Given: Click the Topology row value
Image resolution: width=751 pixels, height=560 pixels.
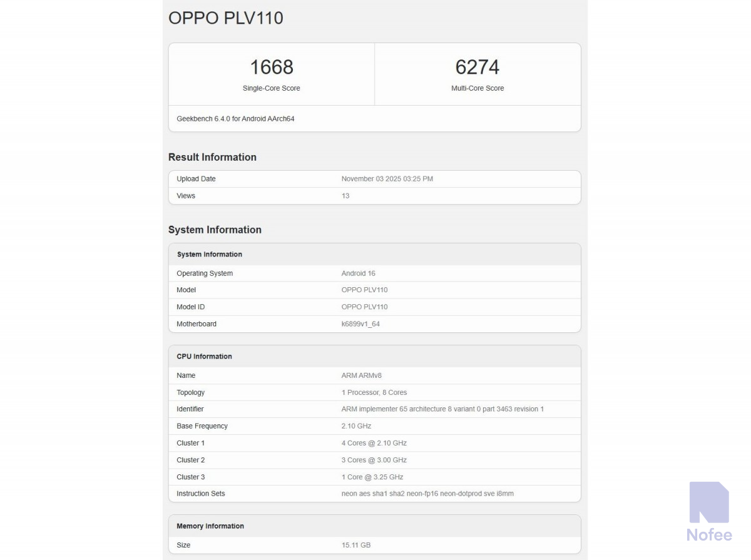Looking at the screenshot, I should tap(374, 392).
